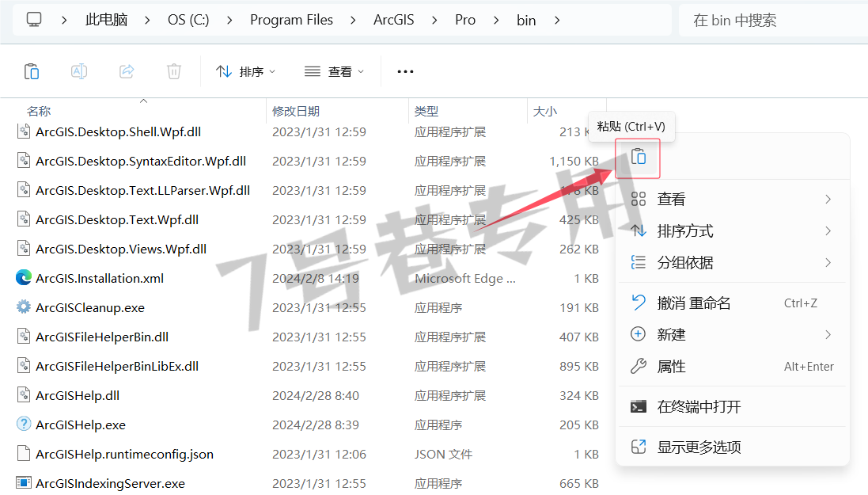Click the ArcGISFileHelperBin.dll file icon
The height and width of the screenshot is (495, 868).
tap(23, 337)
